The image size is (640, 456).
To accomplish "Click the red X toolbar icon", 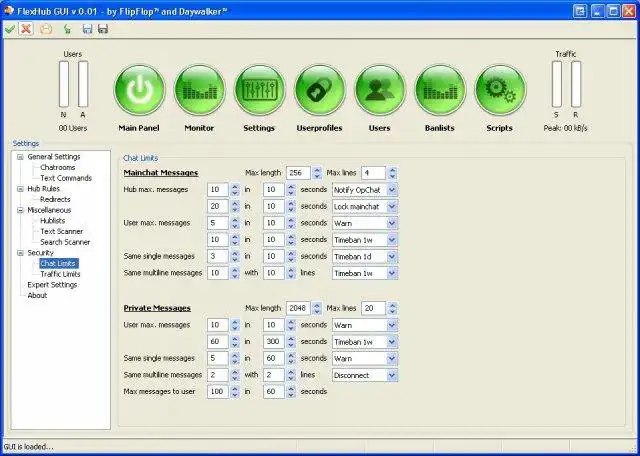I will pyautogui.click(x=26, y=29).
